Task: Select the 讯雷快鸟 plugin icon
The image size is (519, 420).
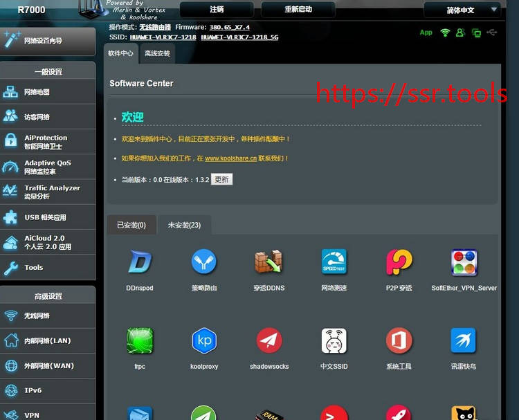Action: click(x=464, y=341)
